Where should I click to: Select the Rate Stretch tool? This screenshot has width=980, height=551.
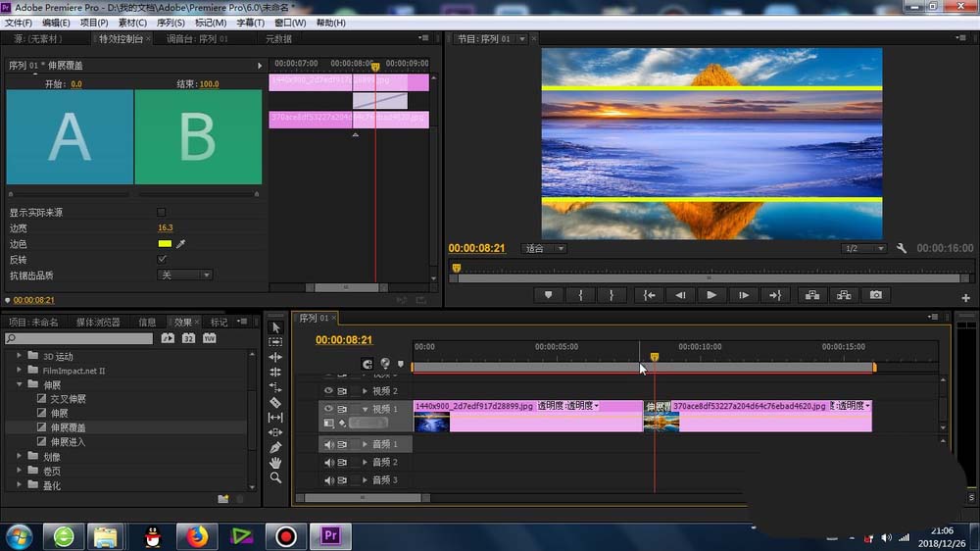275,387
